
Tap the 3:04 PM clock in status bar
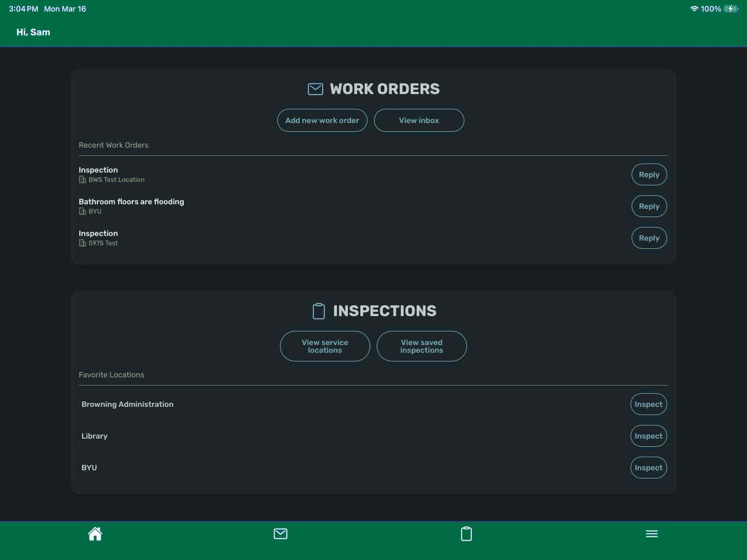click(23, 9)
